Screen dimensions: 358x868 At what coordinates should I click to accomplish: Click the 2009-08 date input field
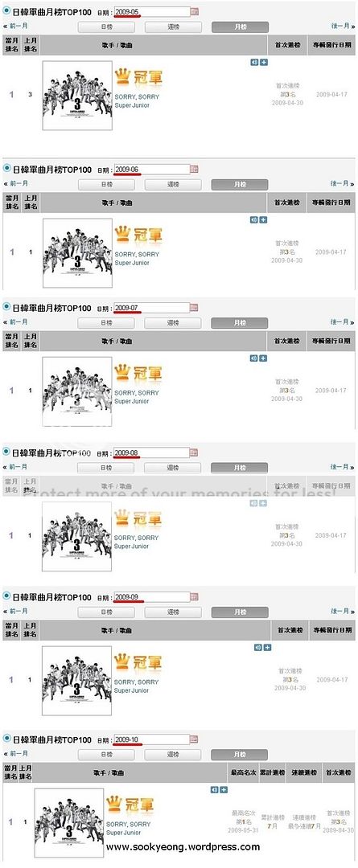click(151, 452)
